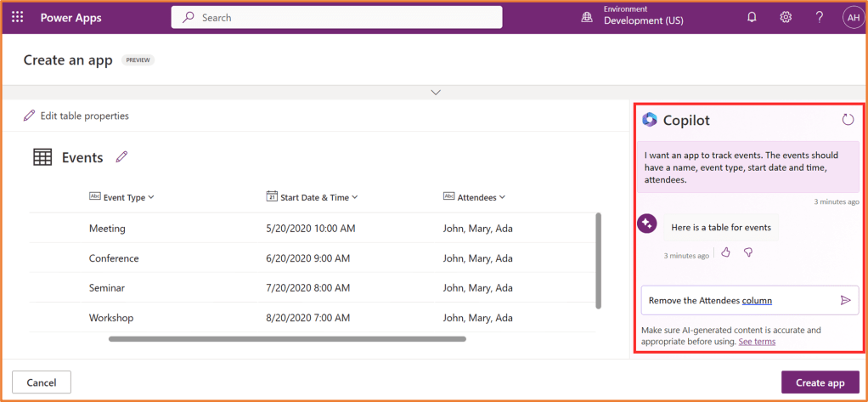
Task: Open the notifications bell
Action: [752, 17]
